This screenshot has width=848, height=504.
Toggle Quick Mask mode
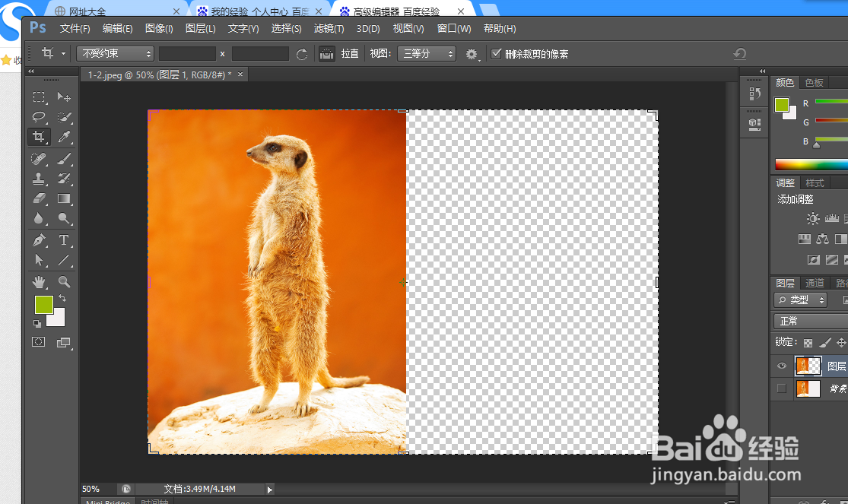click(x=38, y=342)
